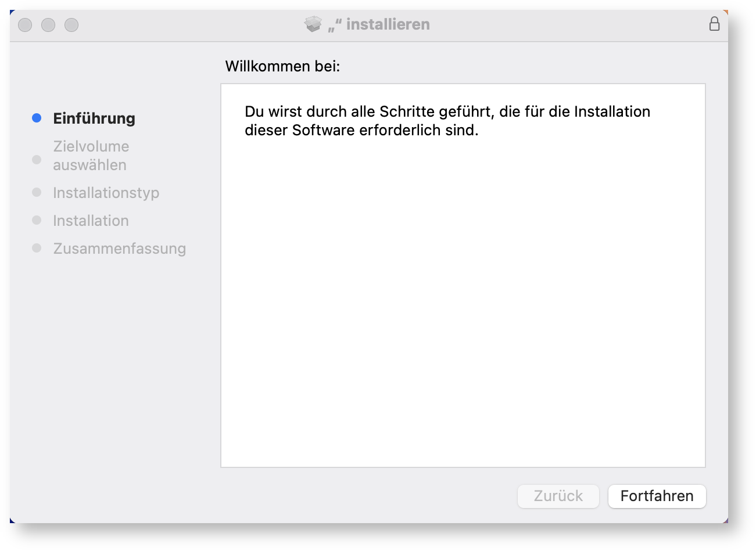This screenshot has width=756, height=551.
Task: Select the Installation step label
Action: point(91,221)
